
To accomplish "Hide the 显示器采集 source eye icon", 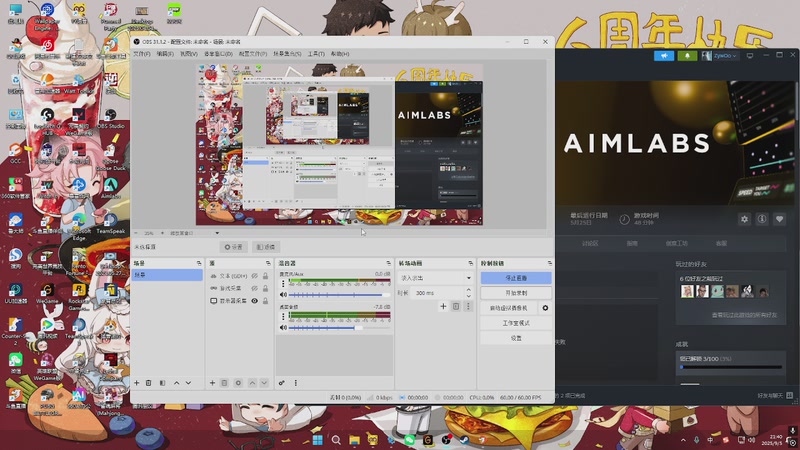I will point(255,301).
